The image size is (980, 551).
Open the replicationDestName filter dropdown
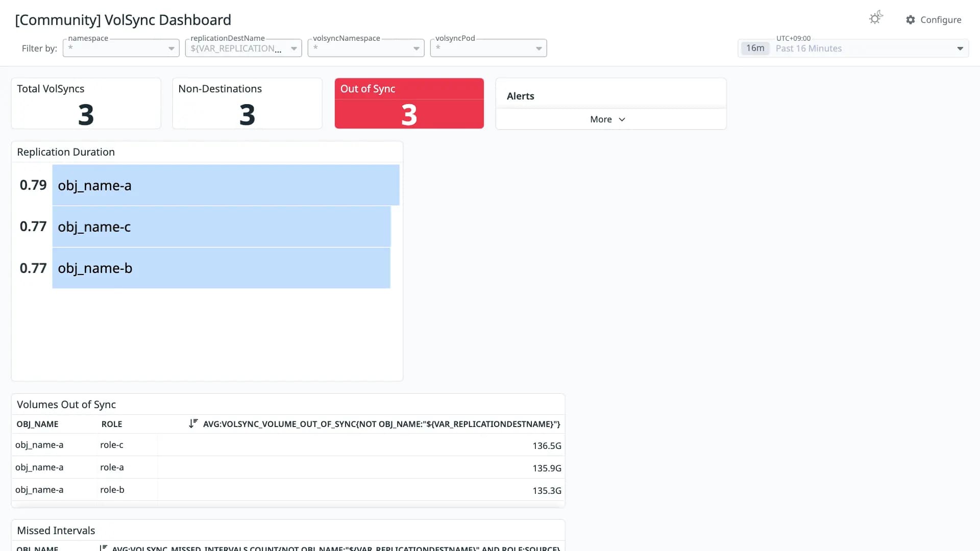click(243, 48)
